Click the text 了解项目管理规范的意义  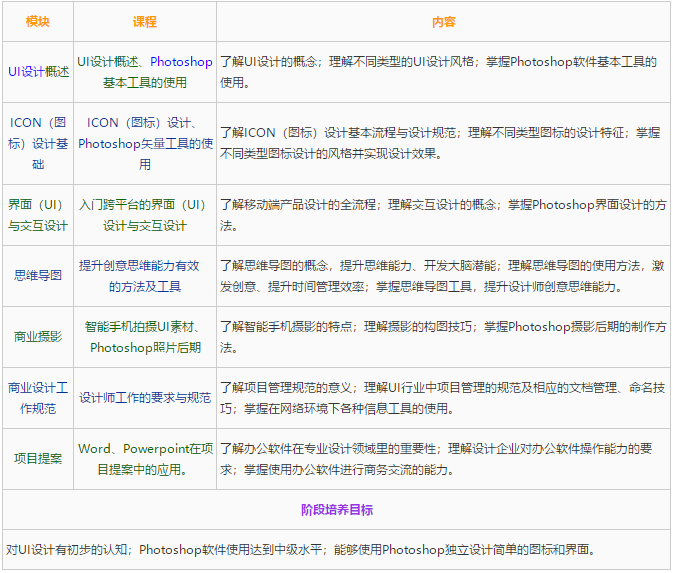(286, 387)
